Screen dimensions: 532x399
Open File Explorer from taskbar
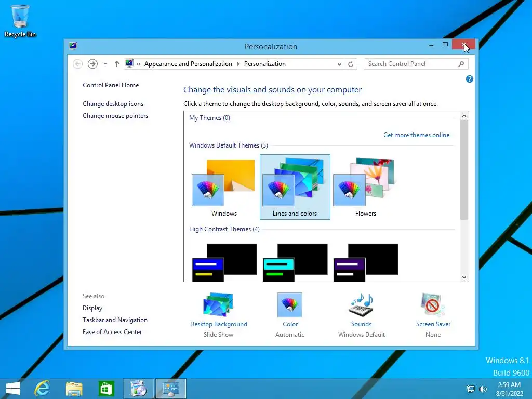[74, 389]
